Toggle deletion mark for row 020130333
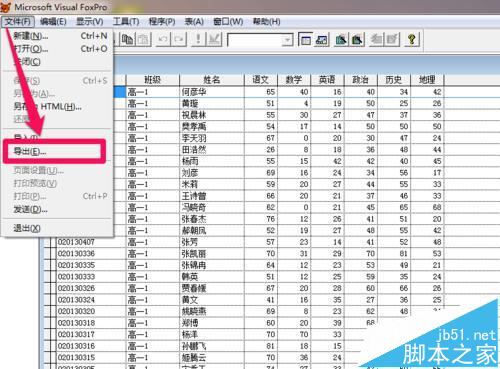 [x=52, y=277]
